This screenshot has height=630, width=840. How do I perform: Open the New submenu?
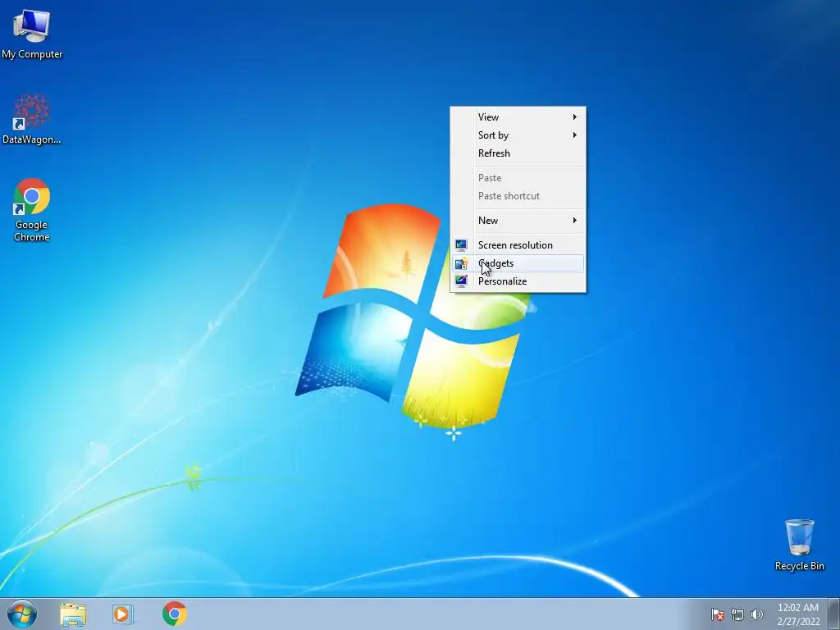518,220
